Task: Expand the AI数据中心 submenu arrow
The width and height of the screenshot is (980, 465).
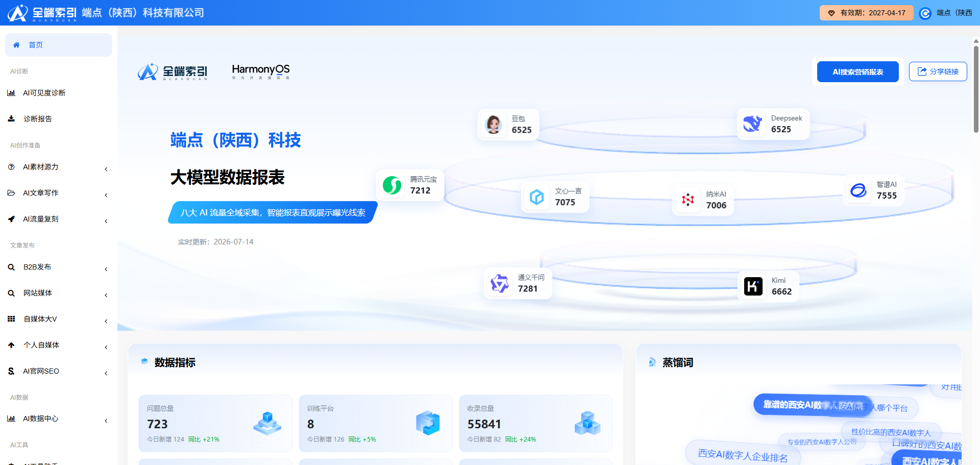Action: (x=106, y=421)
